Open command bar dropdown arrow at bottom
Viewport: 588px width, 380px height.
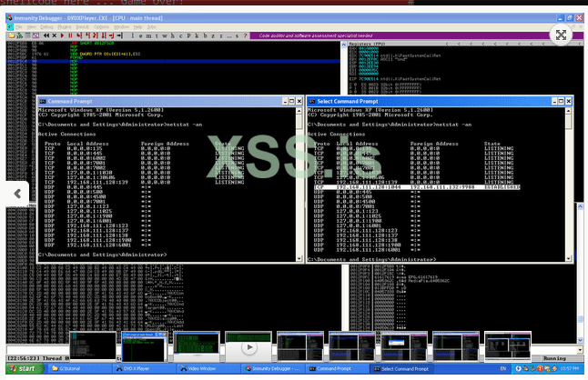click(580, 350)
